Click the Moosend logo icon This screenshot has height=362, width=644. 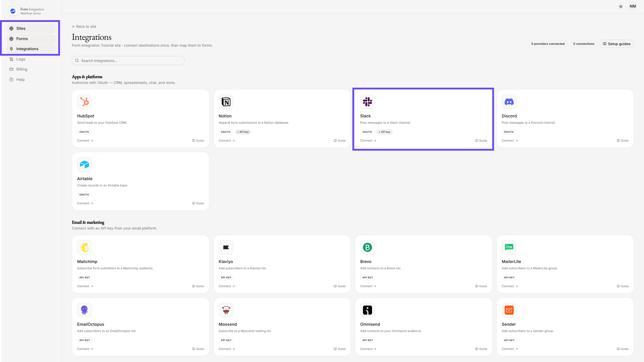click(226, 310)
